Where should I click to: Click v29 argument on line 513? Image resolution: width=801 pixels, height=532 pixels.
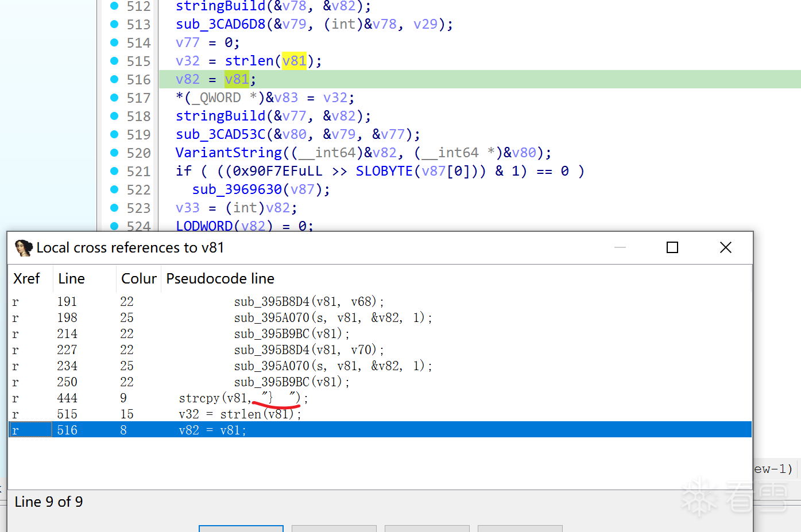(425, 24)
